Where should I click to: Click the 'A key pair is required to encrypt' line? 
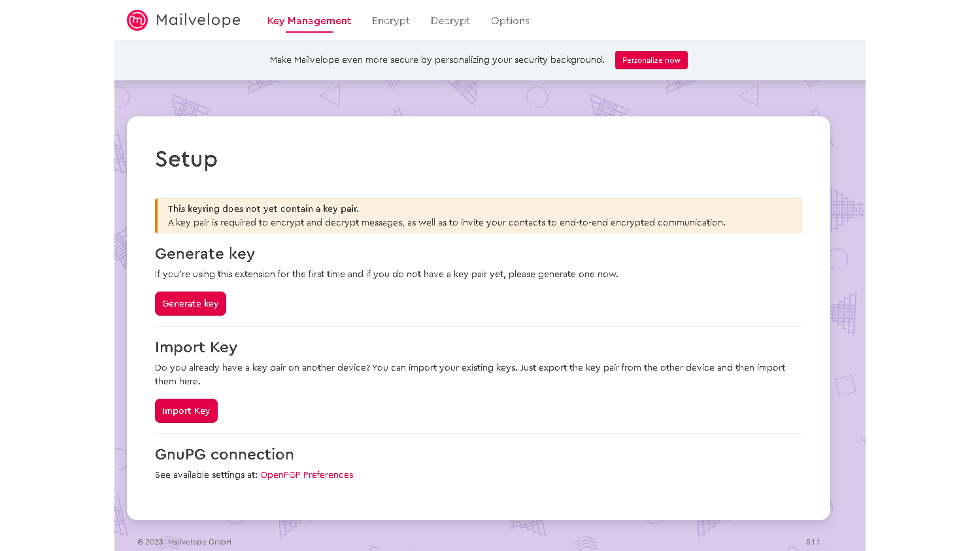(x=447, y=223)
